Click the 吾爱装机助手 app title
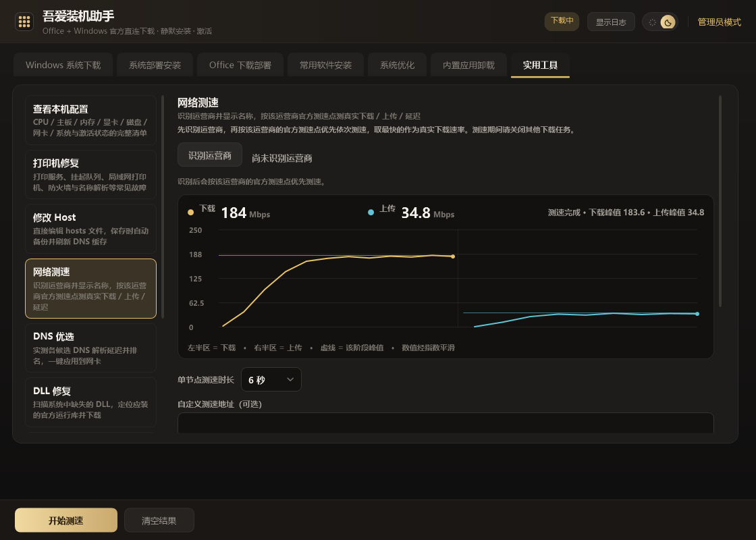Image resolution: width=756 pixels, height=540 pixels. 78,16
